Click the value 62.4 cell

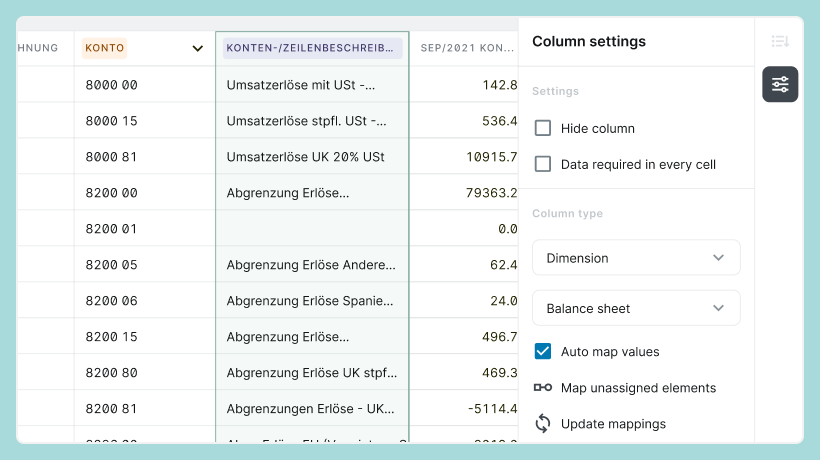coord(464,265)
